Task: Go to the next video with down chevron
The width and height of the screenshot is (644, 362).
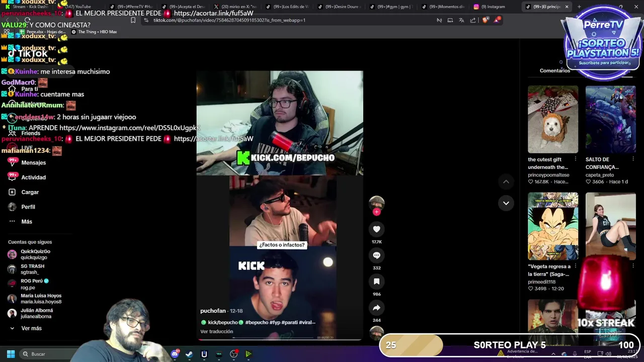Action: tap(506, 203)
